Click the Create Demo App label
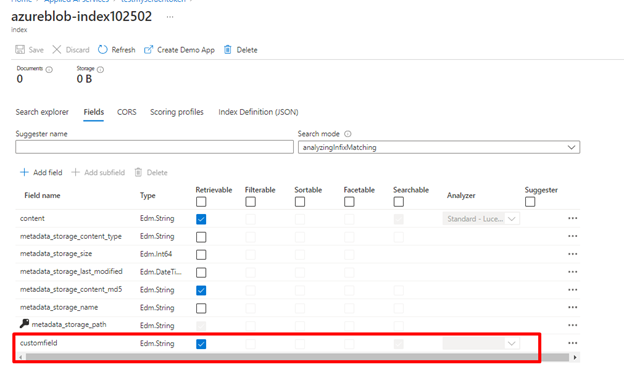 click(x=186, y=50)
